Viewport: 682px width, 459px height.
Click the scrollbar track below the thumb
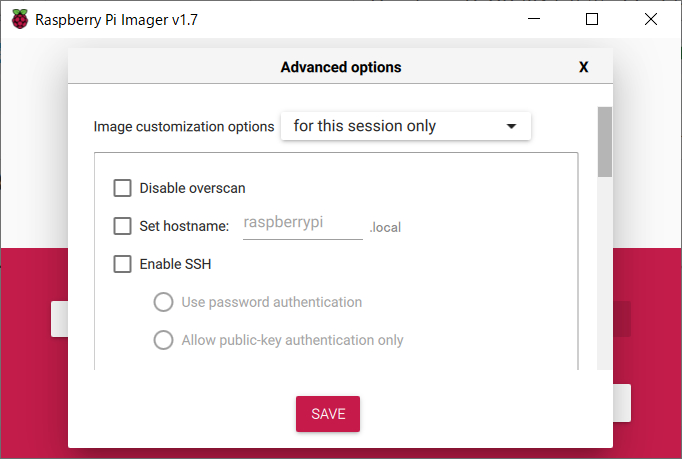[605, 273]
